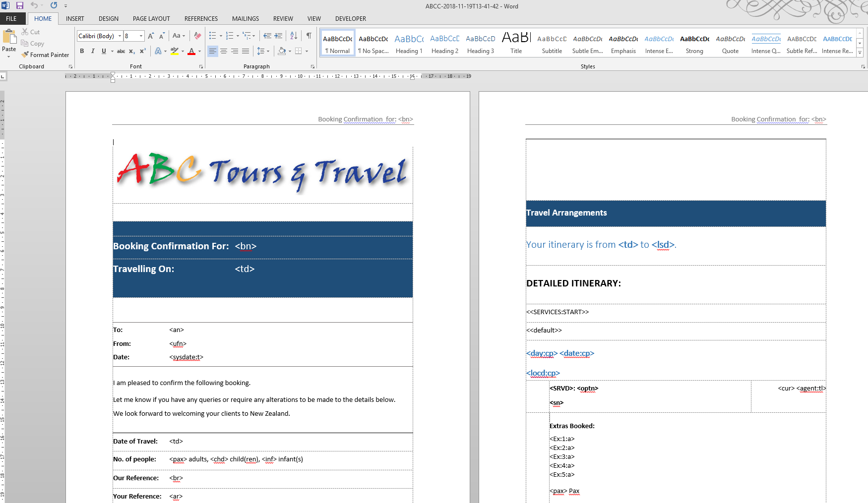The image size is (868, 503).
Task: Expand the Underline style dropdown arrow
Action: point(112,51)
